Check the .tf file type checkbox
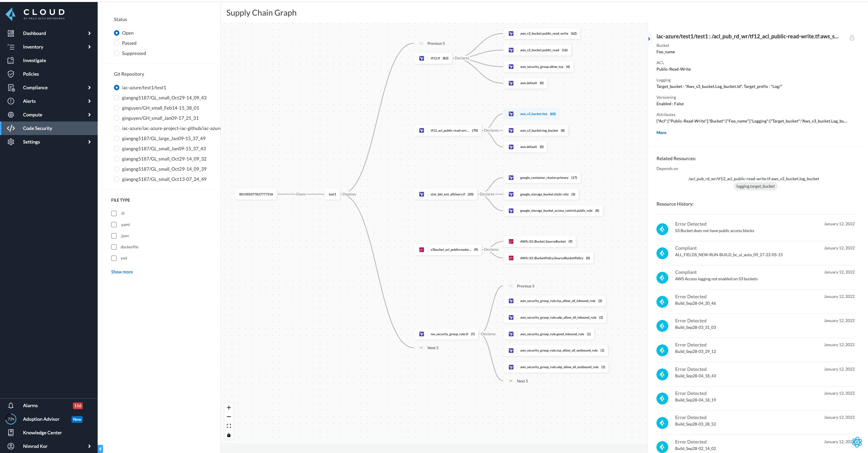Screen dimensions: 868x453 114,213
